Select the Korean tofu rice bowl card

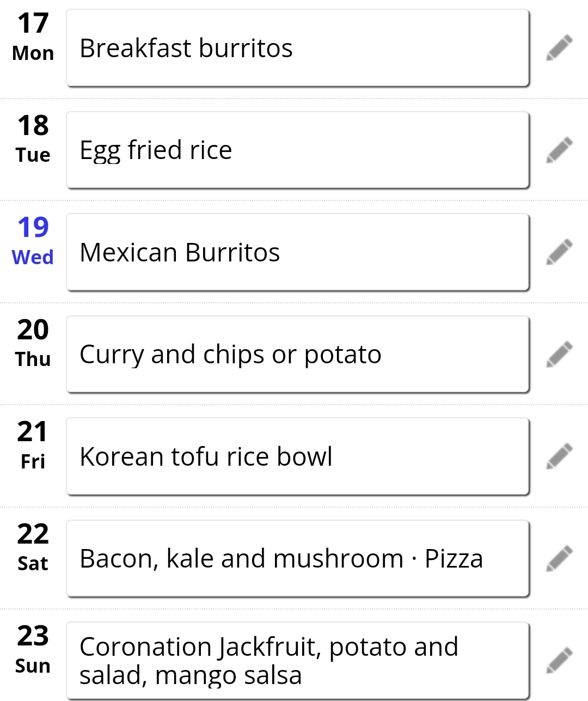tap(298, 456)
